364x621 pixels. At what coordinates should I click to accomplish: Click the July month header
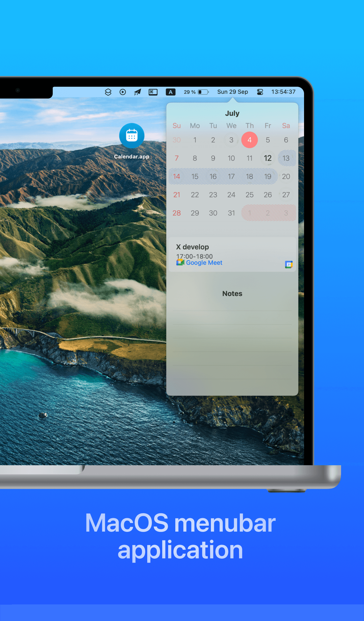click(x=232, y=113)
